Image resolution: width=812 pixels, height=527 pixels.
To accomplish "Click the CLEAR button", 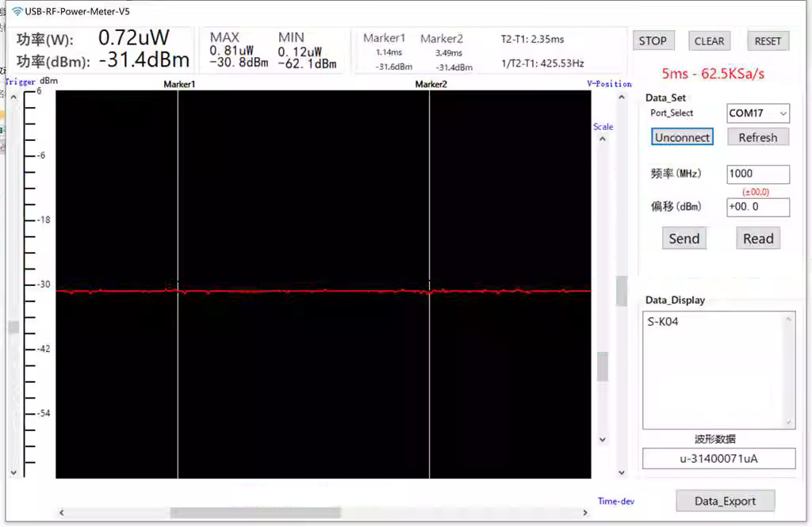I will click(709, 41).
